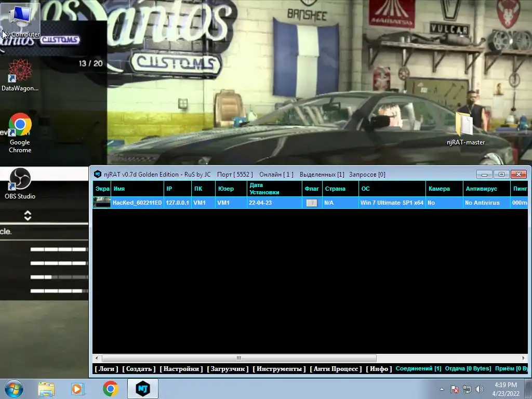This screenshot has width=532, height=399.
Task: Open File Explorer from the taskbar
Action: (x=46, y=389)
